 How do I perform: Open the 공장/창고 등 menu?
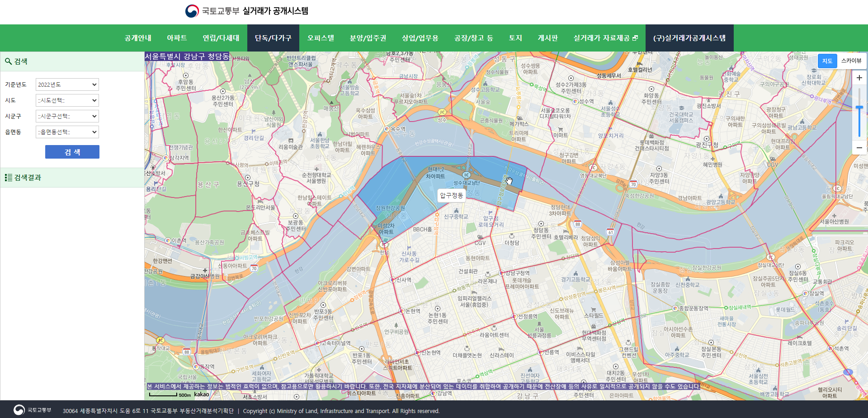click(x=473, y=38)
